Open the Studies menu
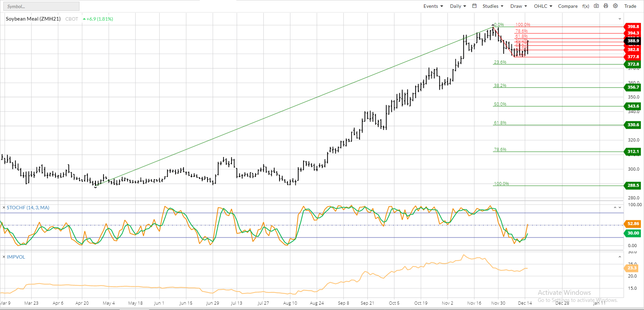The height and width of the screenshot is (310, 644). coord(493,6)
